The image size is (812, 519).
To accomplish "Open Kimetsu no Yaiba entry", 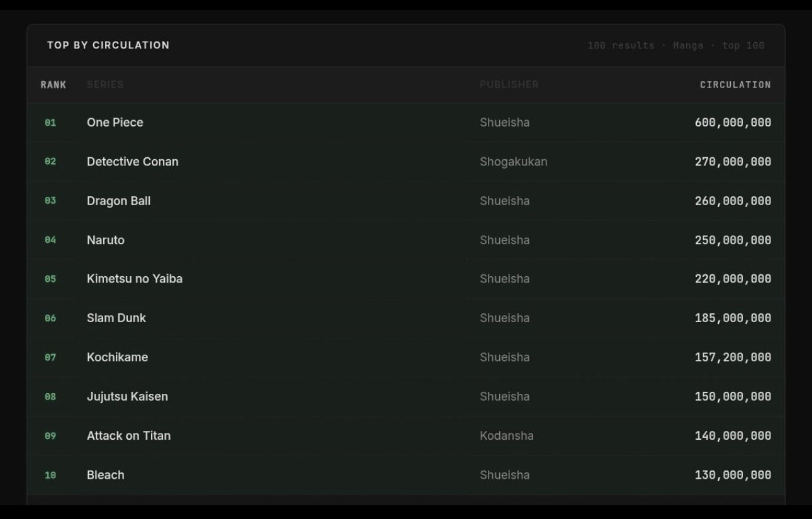I will (x=135, y=279).
